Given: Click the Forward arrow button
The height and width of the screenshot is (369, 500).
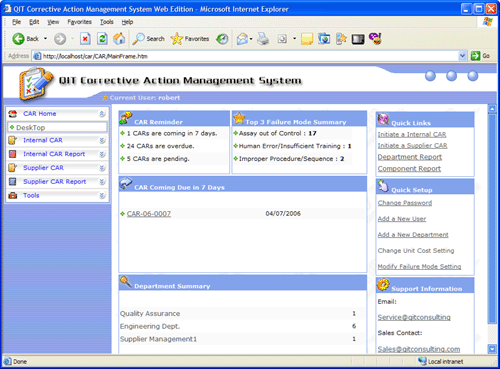Looking at the screenshot, I should (x=60, y=39).
